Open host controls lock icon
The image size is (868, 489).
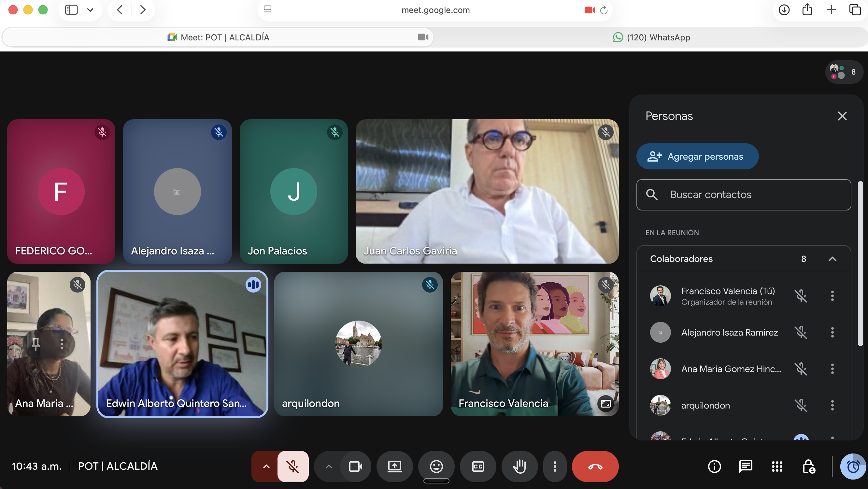tap(808, 467)
